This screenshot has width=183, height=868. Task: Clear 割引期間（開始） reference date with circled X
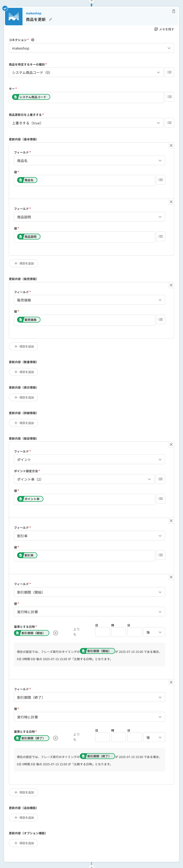coord(56,633)
